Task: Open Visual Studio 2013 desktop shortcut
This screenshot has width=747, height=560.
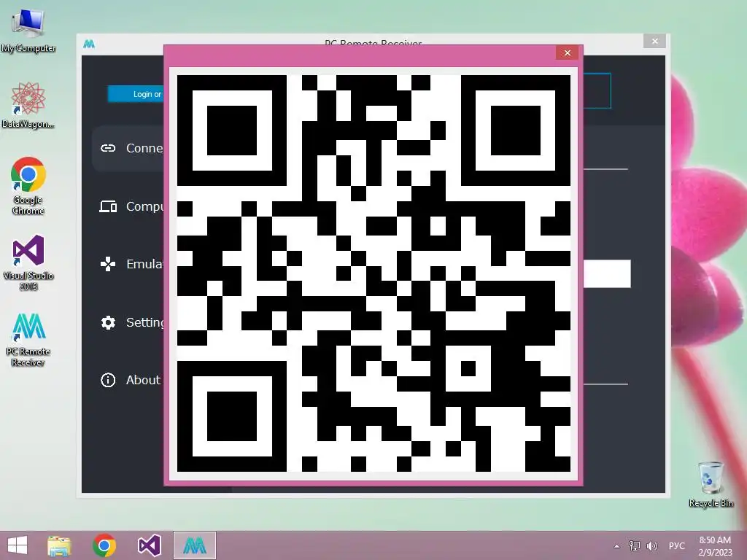Action: click(28, 262)
